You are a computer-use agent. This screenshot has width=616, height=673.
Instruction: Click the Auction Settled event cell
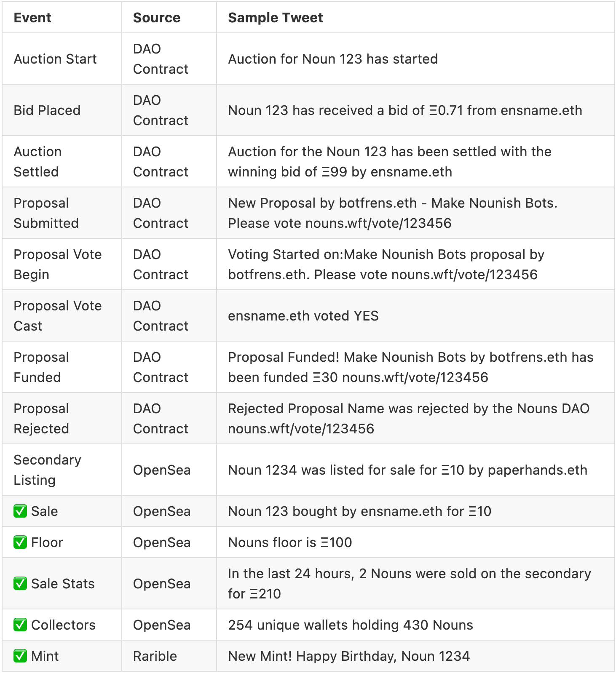(x=37, y=162)
